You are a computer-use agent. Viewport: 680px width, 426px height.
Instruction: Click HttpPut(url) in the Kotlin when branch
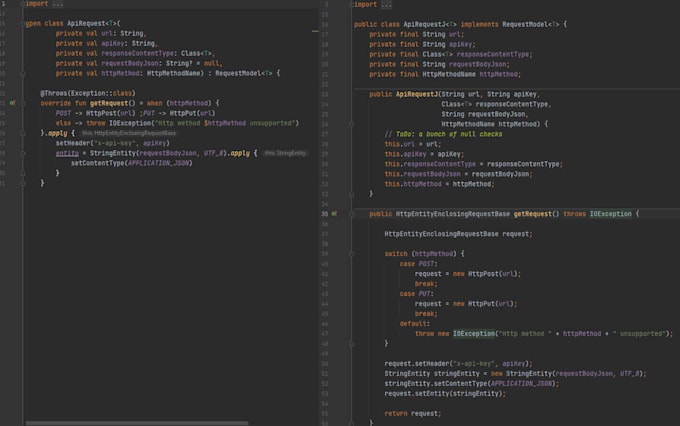[192, 113]
